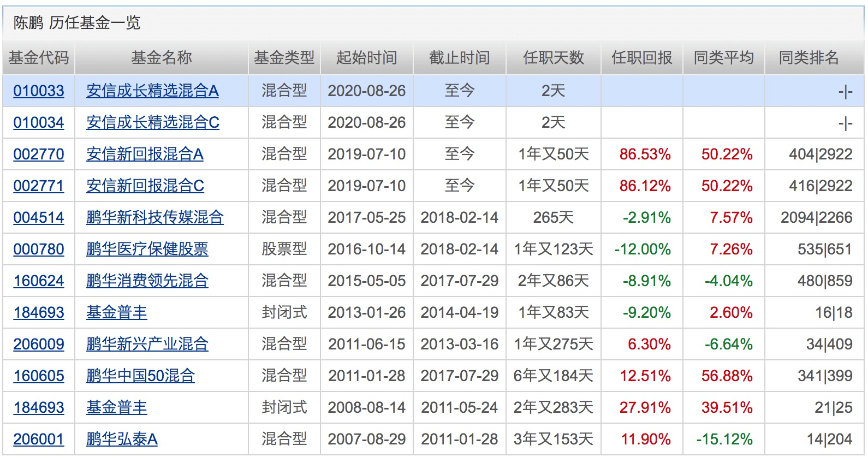Click the 任职回报 column header
The width and height of the screenshot is (868, 463).
642,57
